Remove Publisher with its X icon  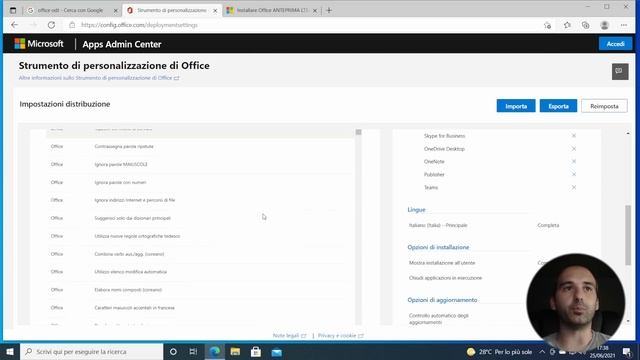coord(573,174)
